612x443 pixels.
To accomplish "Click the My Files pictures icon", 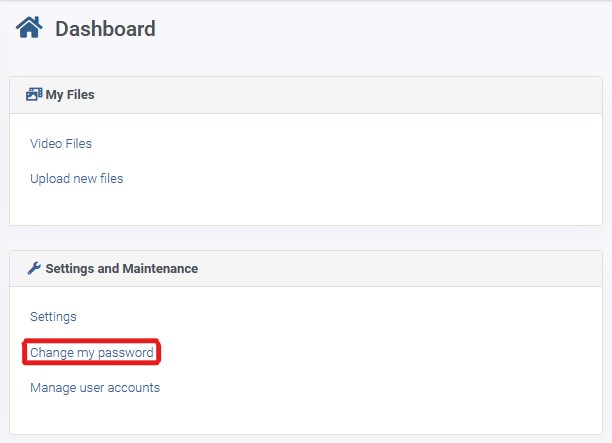I will coord(34,94).
